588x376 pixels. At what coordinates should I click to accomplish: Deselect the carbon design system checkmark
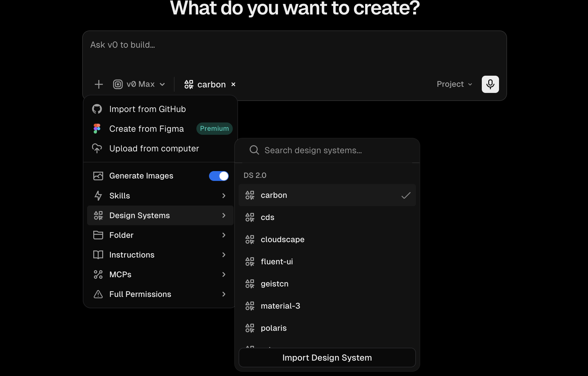point(406,195)
